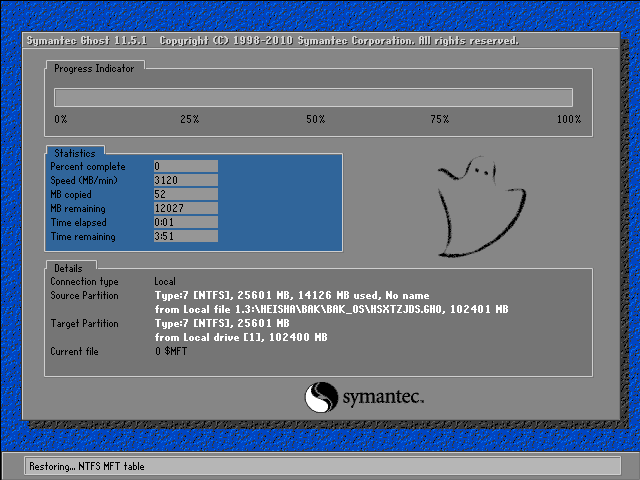Select the Progress Indicator group label
640x480 pixels.
click(95, 68)
